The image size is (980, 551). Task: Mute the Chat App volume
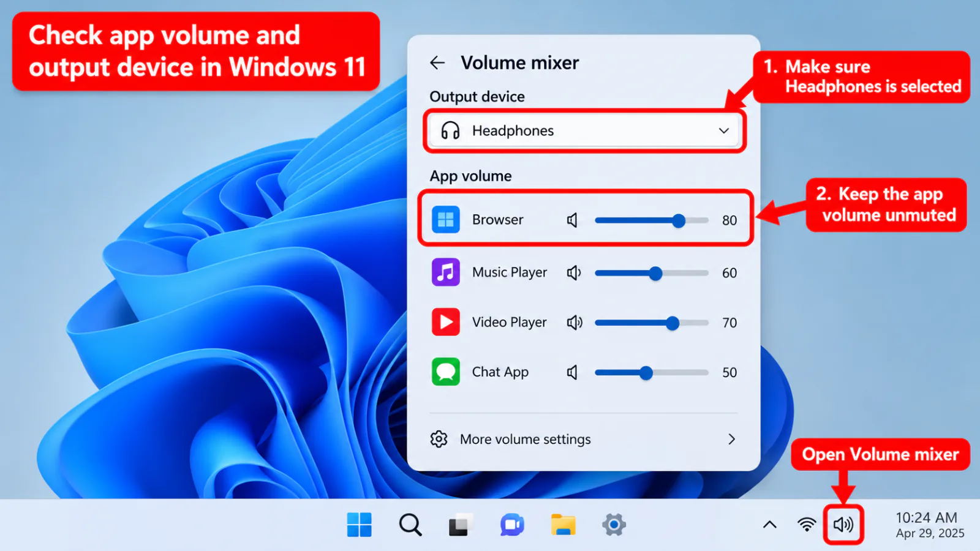[572, 372]
